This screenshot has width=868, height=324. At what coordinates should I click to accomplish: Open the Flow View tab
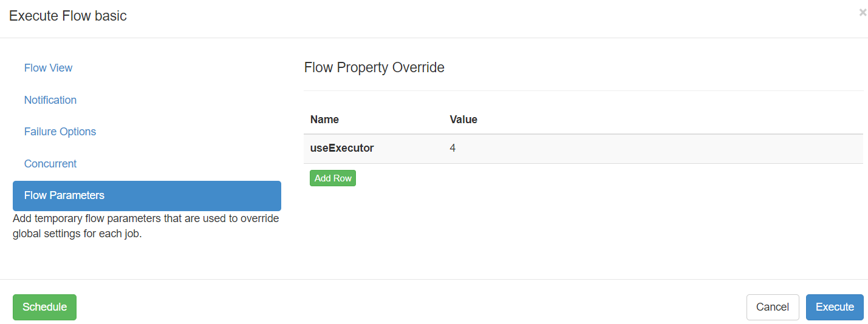click(48, 68)
